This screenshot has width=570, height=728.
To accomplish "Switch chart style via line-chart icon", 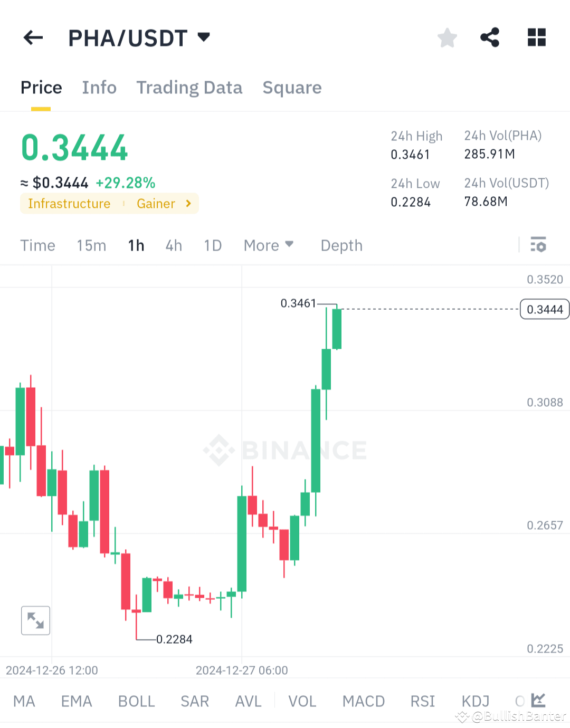I will click(x=538, y=700).
